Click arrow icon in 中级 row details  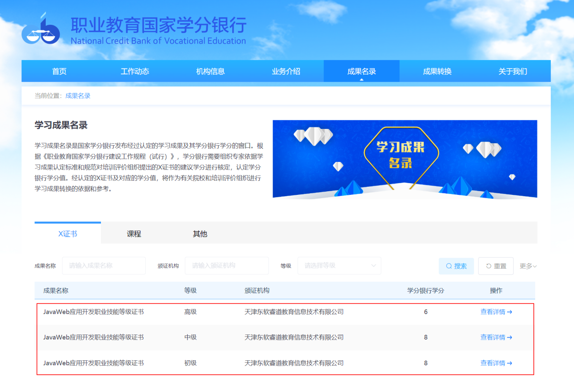510,337
